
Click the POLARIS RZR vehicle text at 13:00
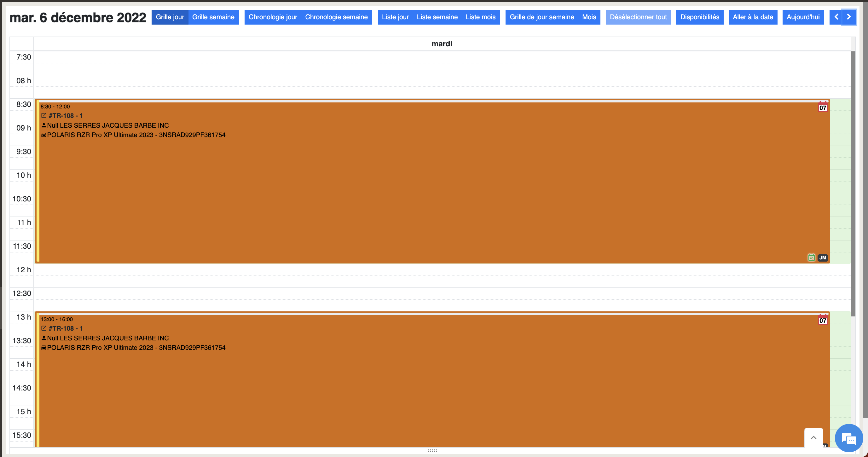coord(136,347)
